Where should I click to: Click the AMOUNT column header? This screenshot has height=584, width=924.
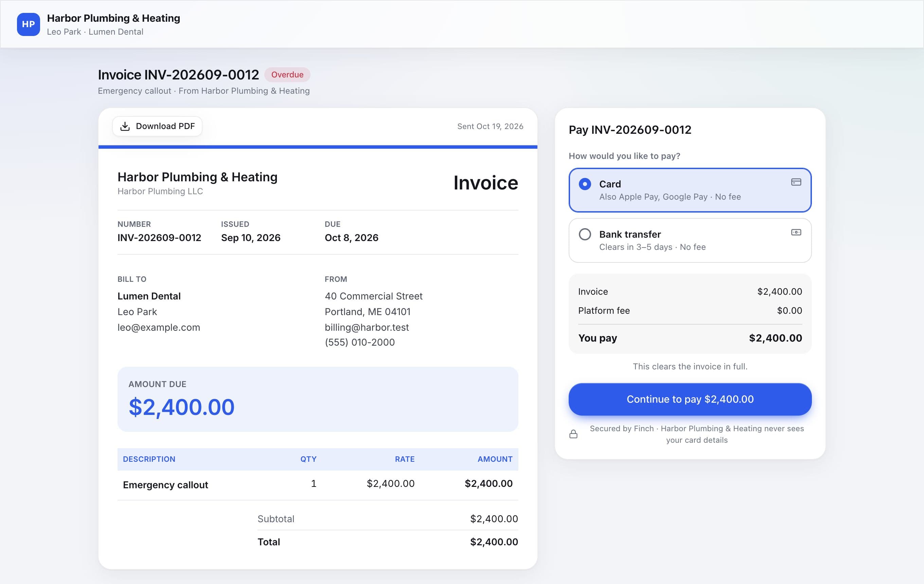(x=495, y=459)
